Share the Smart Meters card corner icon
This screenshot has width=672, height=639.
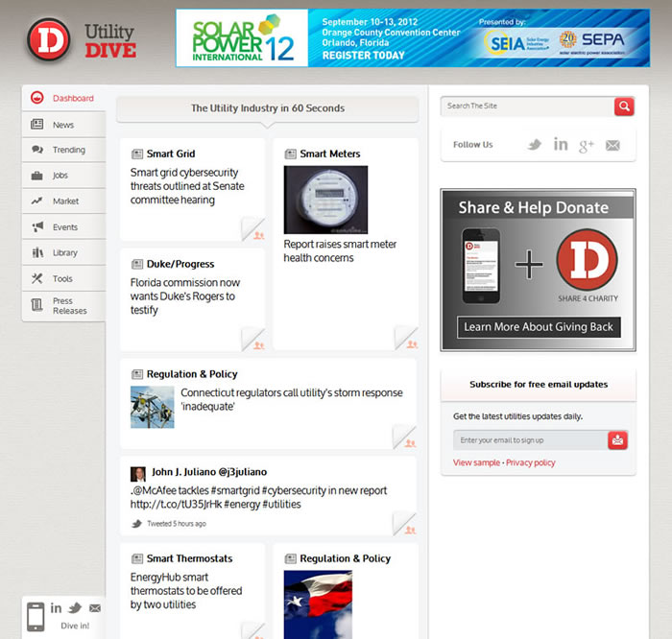pos(407,339)
